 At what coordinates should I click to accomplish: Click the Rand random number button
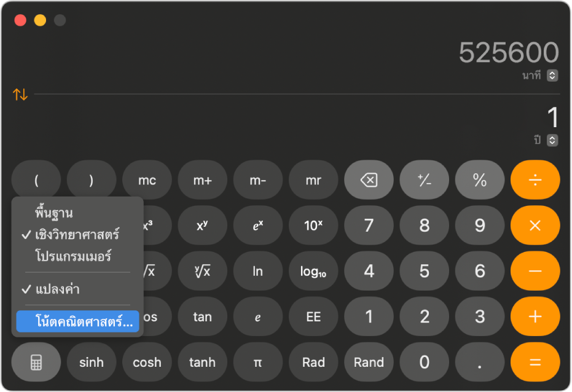point(369,362)
